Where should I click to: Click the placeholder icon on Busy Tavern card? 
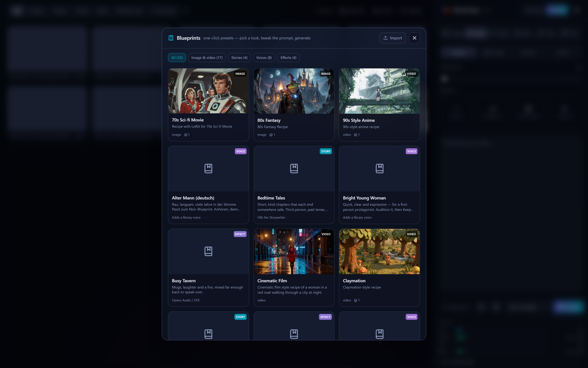[x=208, y=251]
